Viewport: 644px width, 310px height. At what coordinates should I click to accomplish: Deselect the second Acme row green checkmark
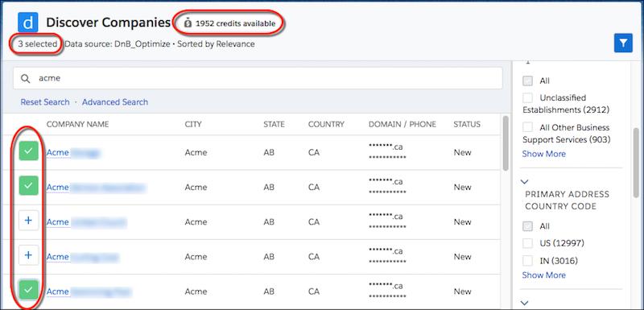pos(28,185)
